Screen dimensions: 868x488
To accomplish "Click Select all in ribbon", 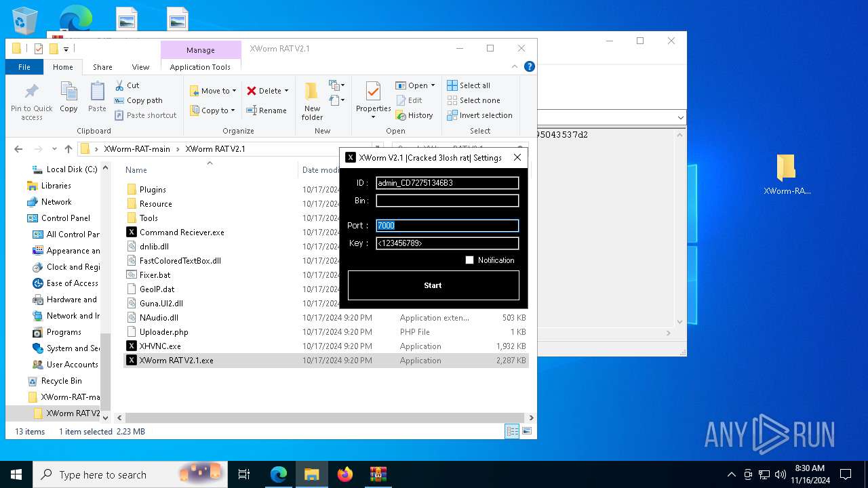I will coord(469,85).
